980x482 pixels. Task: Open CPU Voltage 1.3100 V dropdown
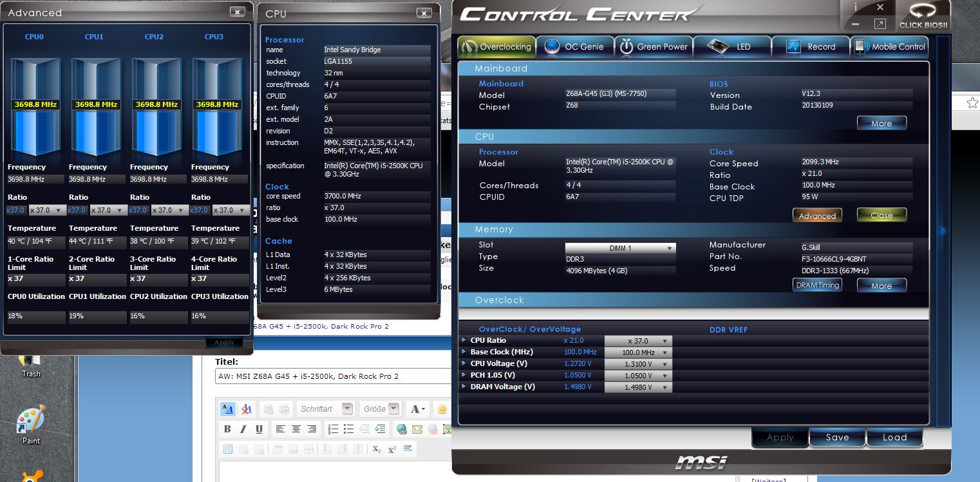637,364
